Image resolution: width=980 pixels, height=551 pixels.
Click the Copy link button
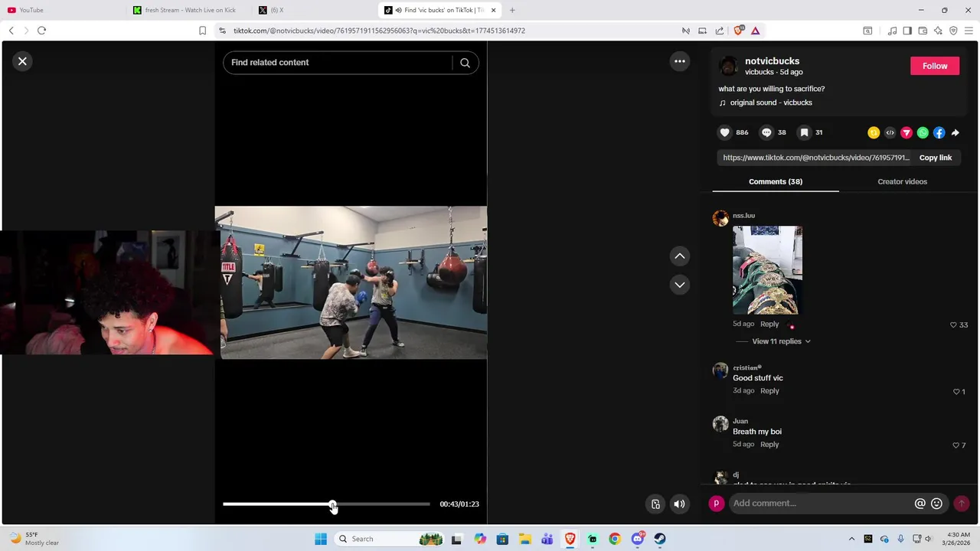click(935, 158)
